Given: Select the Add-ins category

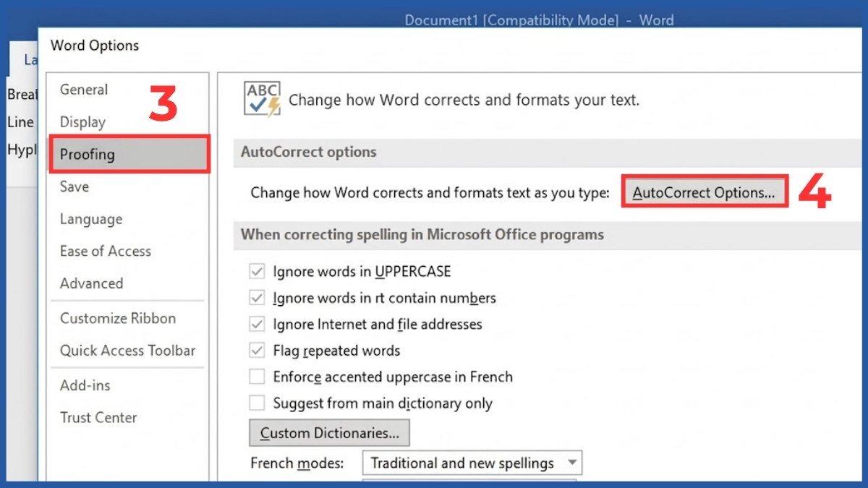Looking at the screenshot, I should pyautogui.click(x=84, y=385).
